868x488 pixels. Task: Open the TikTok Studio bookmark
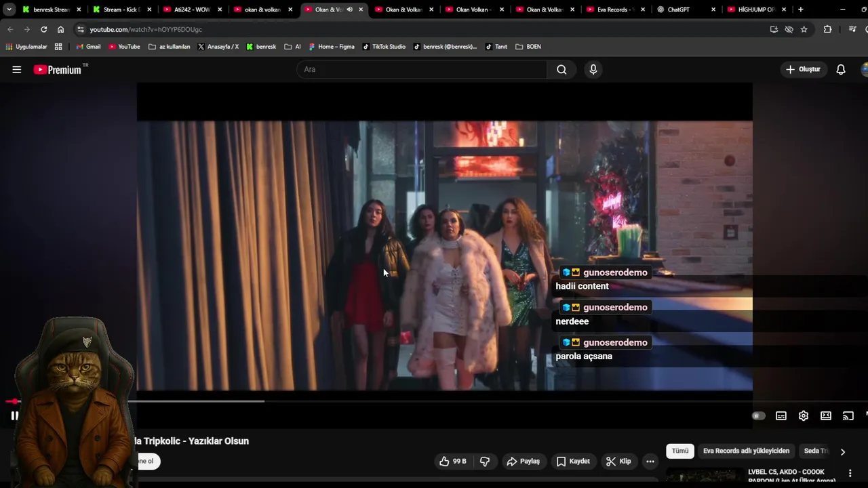[x=384, y=47]
